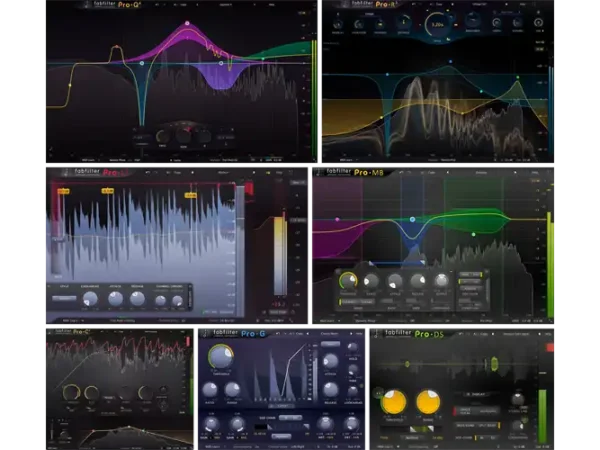Click the Pro-G Ratio knob
The image size is (600, 450).
tap(210, 390)
